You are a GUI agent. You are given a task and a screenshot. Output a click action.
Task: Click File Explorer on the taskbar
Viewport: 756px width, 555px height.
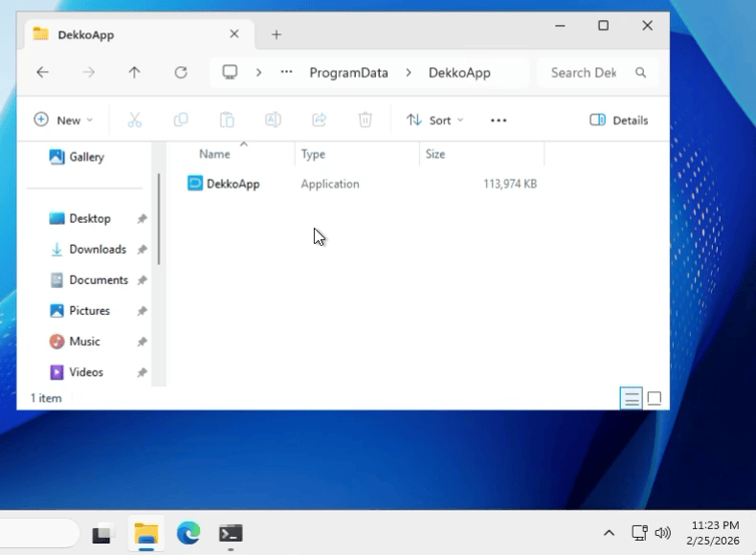tap(146, 533)
